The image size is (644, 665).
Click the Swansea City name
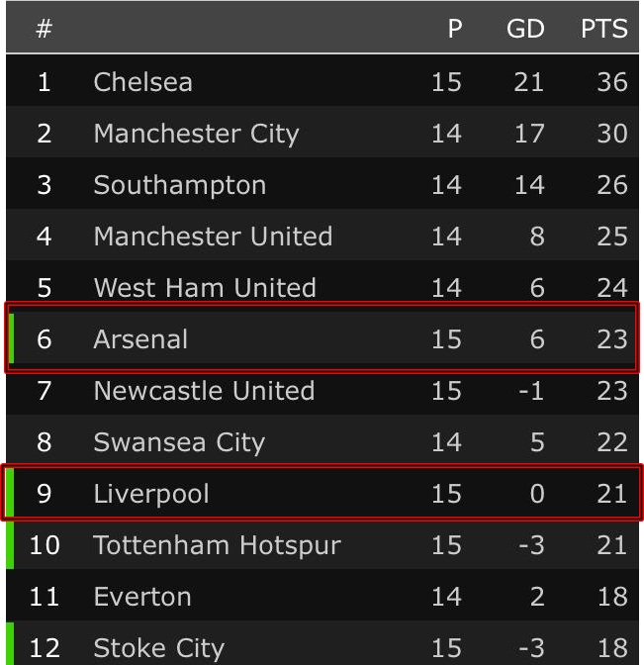(x=179, y=442)
